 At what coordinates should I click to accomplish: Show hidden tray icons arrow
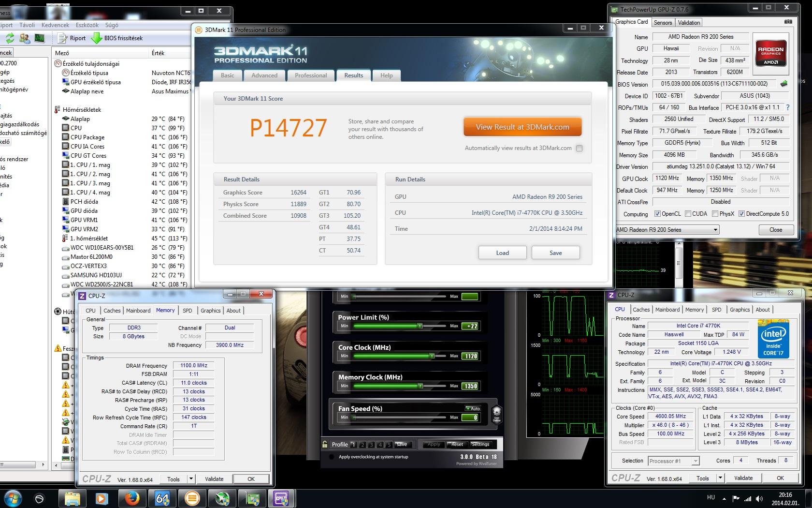724,499
